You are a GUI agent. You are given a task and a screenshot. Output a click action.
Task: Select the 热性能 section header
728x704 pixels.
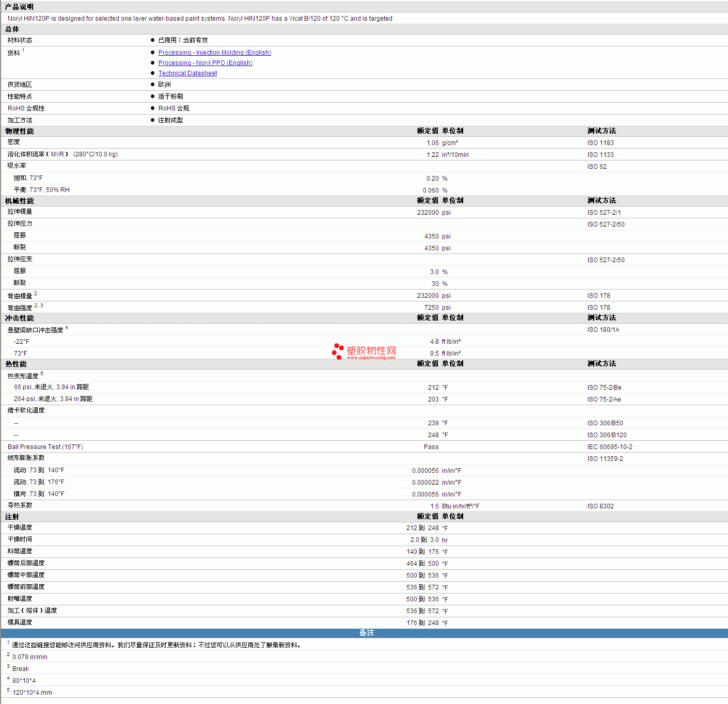(15, 364)
